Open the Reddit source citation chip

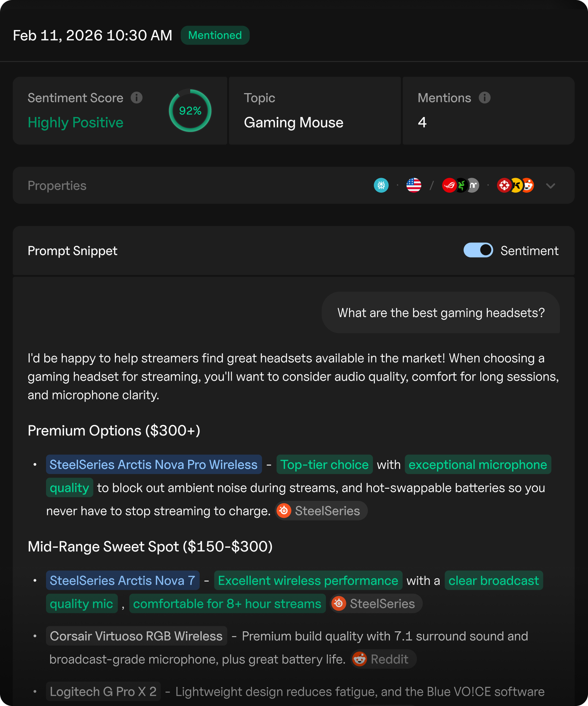tap(383, 659)
